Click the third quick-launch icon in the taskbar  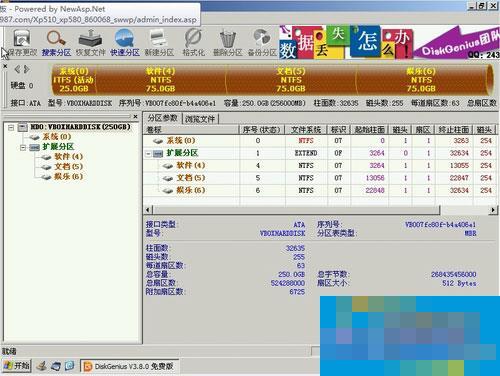[69, 366]
